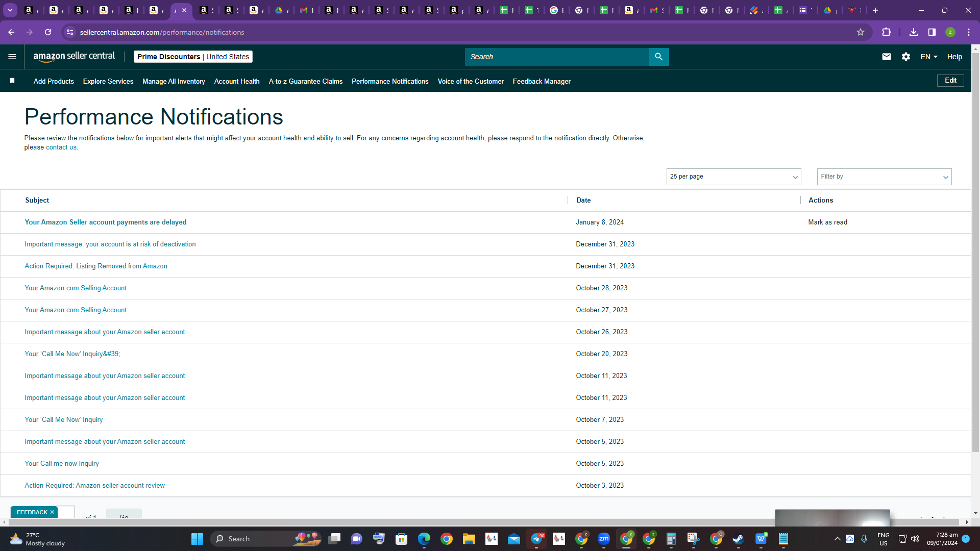Close the FEEDBACK widget with its X
The width and height of the screenshot is (980, 551).
[52, 512]
